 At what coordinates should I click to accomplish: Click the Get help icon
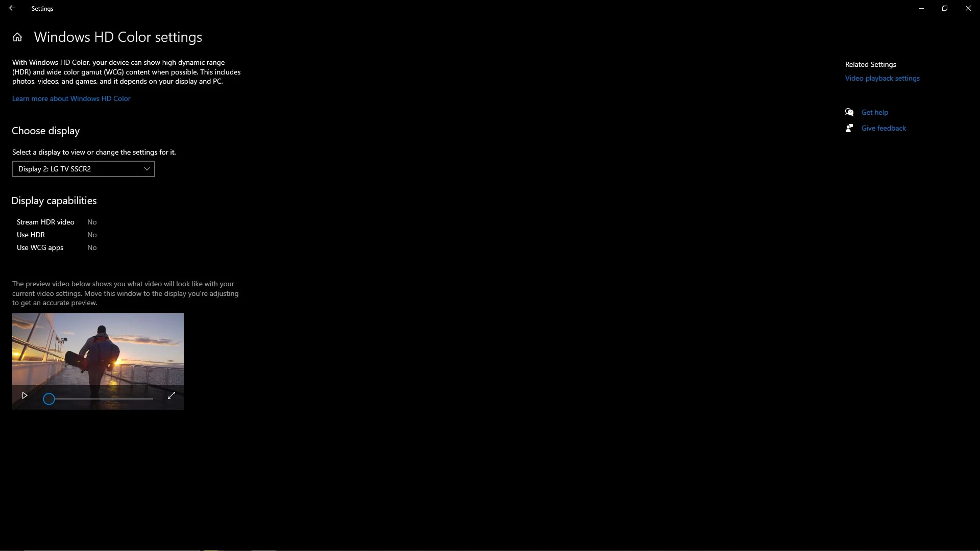[849, 112]
